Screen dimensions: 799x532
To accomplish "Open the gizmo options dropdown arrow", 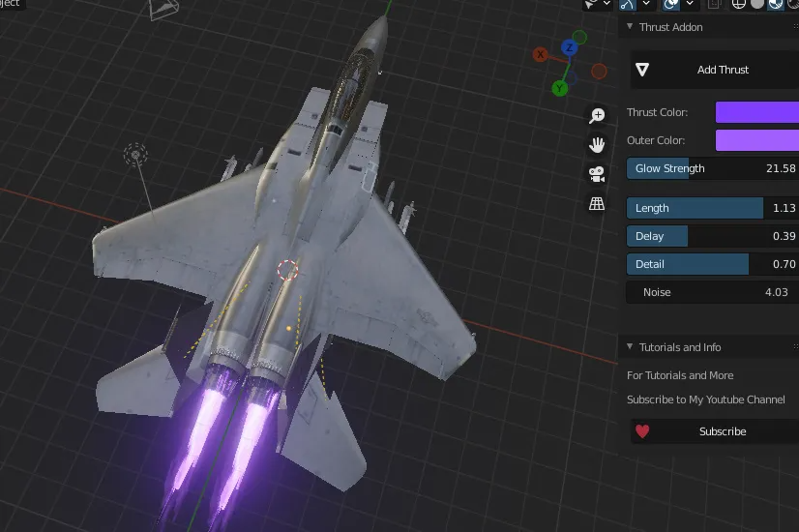I will point(646,4).
